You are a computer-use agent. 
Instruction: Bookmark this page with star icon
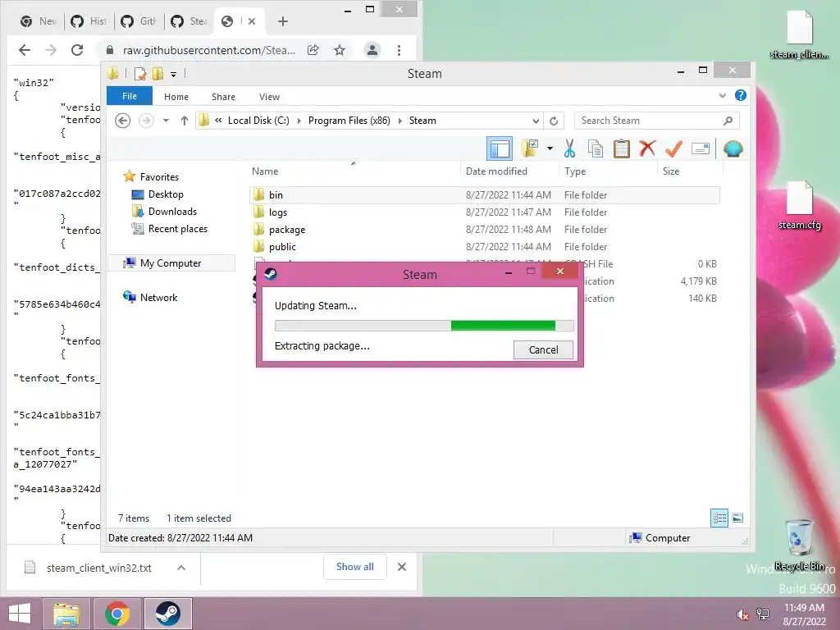coord(339,50)
